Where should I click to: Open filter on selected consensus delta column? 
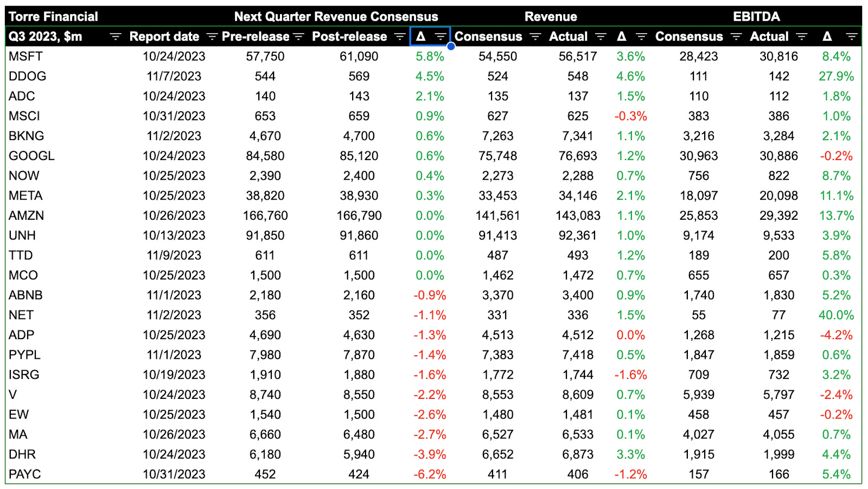click(441, 36)
